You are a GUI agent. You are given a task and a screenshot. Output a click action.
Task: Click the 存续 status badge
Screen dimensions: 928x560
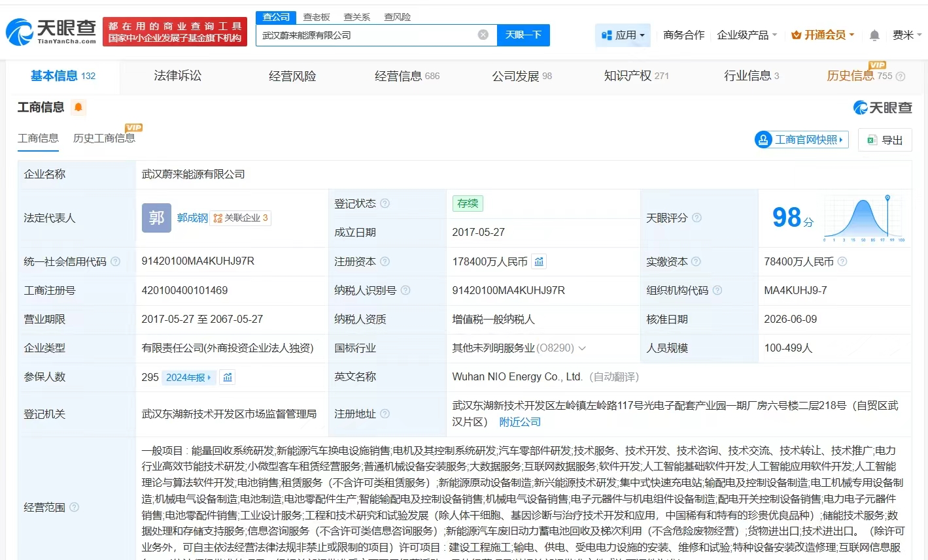(x=468, y=203)
